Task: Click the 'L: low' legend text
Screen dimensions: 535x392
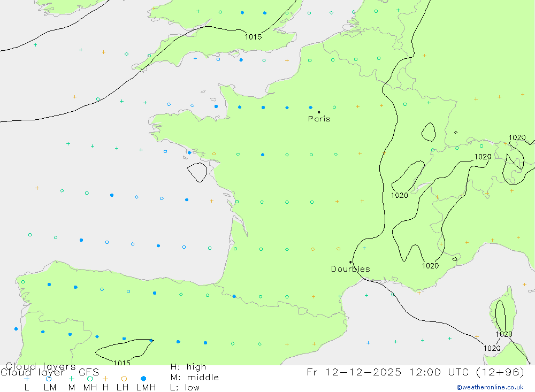Action: pos(185,388)
